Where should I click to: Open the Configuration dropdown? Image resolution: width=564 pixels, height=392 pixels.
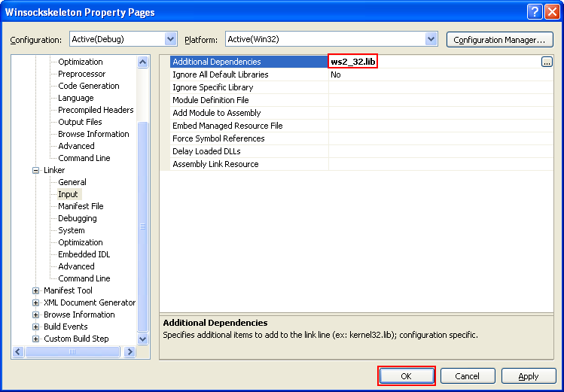click(x=170, y=39)
